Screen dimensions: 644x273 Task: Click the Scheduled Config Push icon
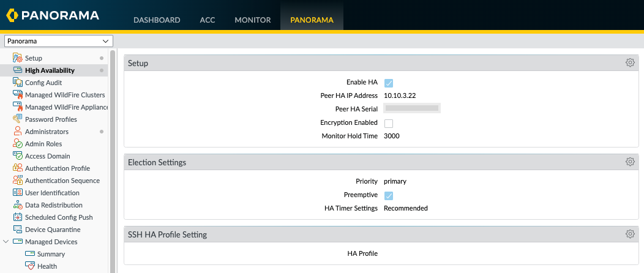click(x=17, y=217)
